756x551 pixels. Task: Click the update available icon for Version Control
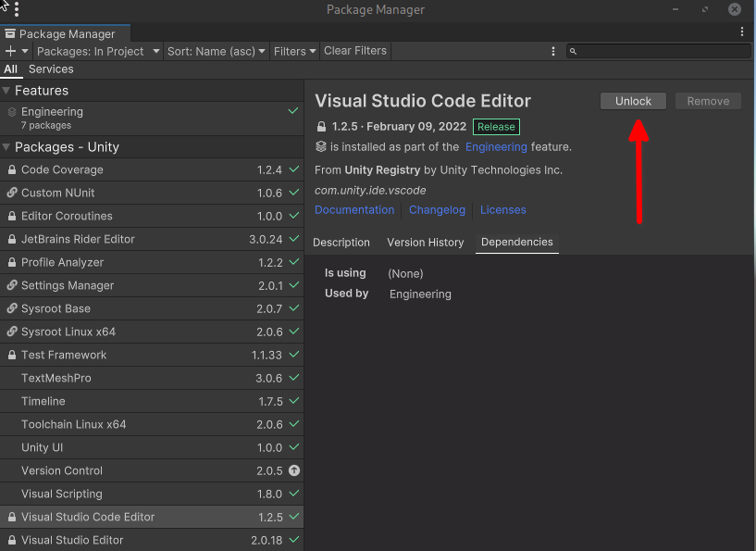pyautogui.click(x=293, y=470)
